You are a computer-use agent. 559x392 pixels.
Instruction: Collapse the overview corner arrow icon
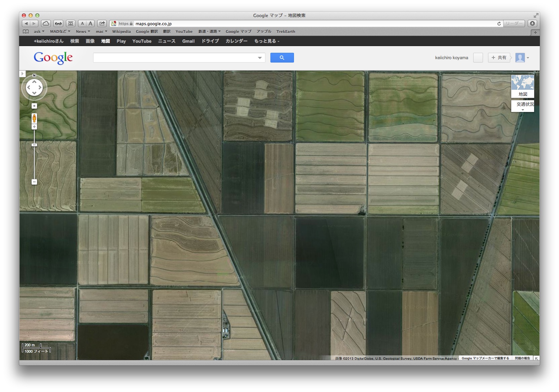click(537, 358)
